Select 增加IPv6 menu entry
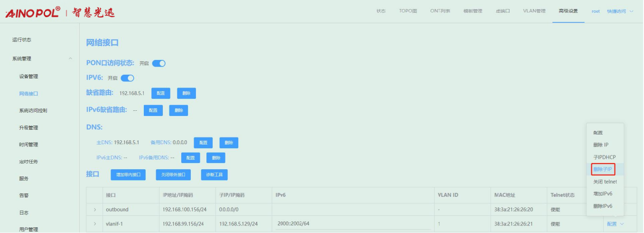Image resolution: width=644 pixels, height=233 pixels. coord(603,194)
